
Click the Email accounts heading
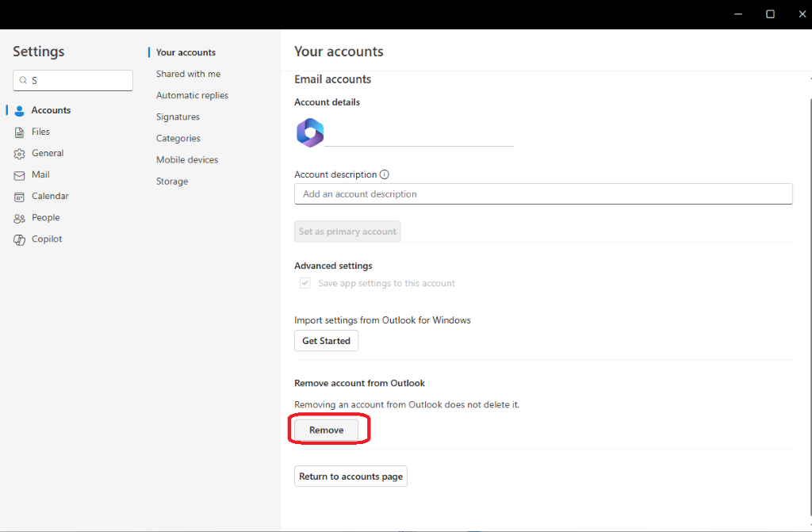click(332, 79)
